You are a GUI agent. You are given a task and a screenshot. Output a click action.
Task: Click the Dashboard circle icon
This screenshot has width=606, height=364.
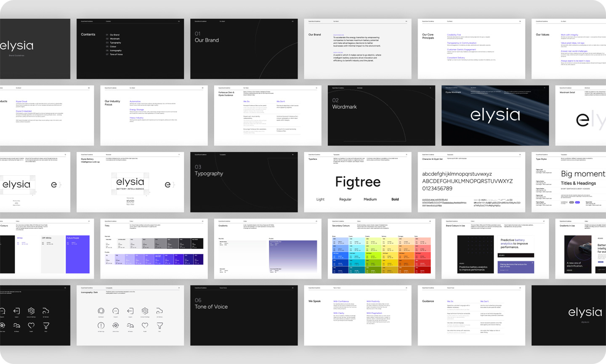click(x=101, y=311)
